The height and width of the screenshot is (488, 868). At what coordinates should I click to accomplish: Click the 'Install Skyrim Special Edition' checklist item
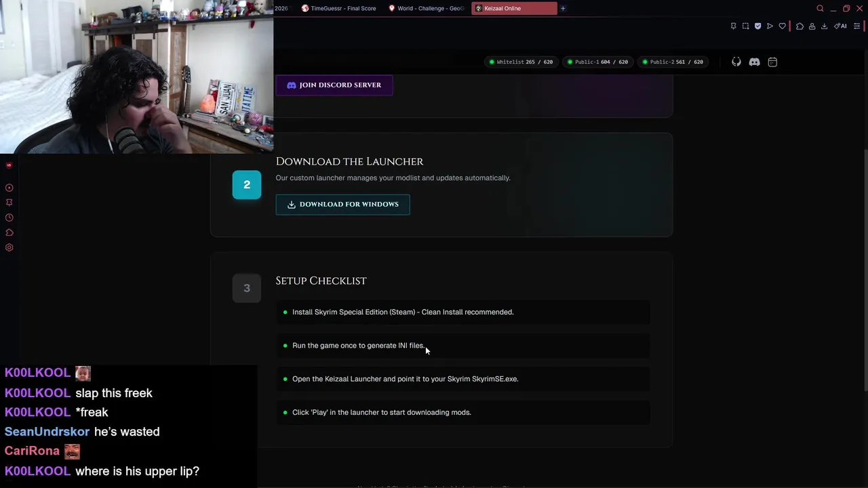pyautogui.click(x=463, y=312)
